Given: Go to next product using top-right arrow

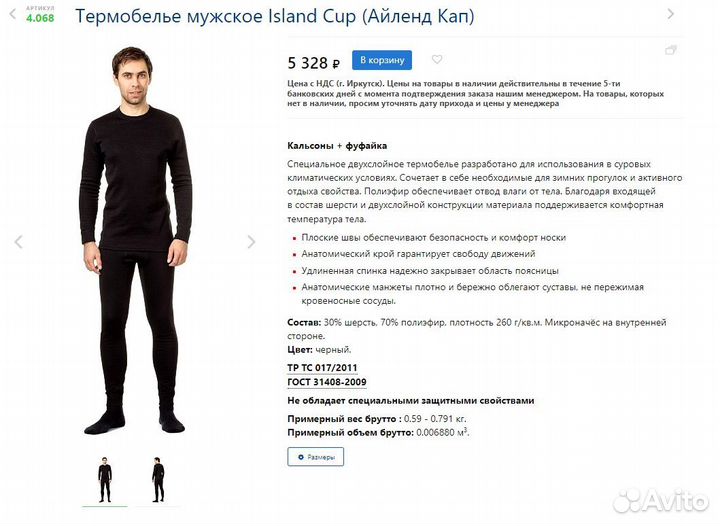Looking at the screenshot, I should (x=670, y=14).
